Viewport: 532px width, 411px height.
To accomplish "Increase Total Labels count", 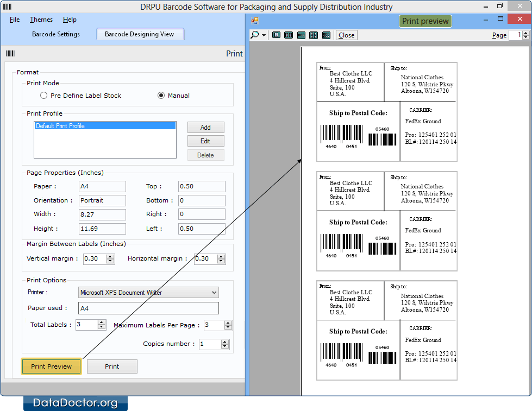I will (x=102, y=323).
